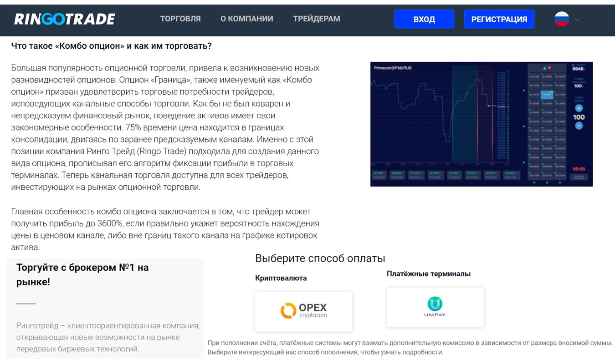Click the Вход button
The width and height of the screenshot is (615, 364).
[424, 19]
